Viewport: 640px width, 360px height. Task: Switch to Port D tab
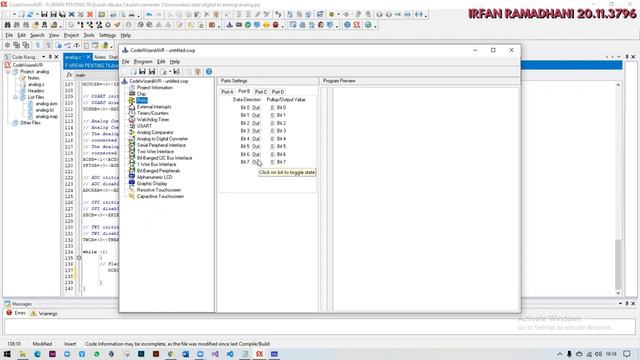278,92
